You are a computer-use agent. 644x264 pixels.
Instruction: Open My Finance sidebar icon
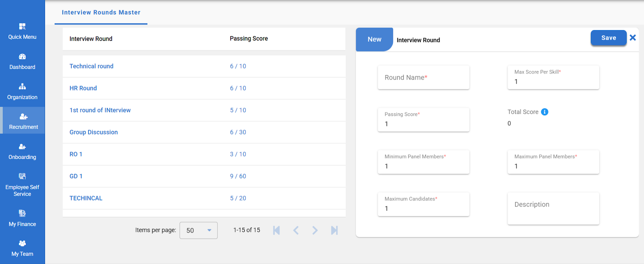pos(22,214)
